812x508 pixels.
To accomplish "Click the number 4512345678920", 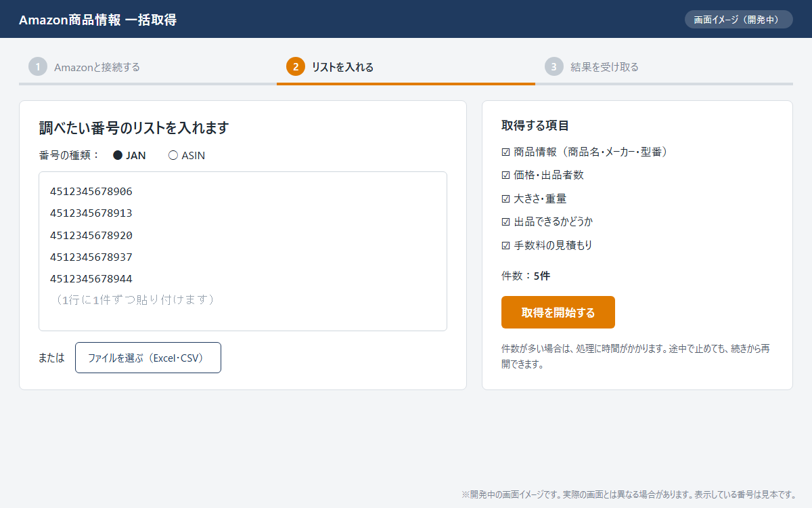I will point(91,236).
